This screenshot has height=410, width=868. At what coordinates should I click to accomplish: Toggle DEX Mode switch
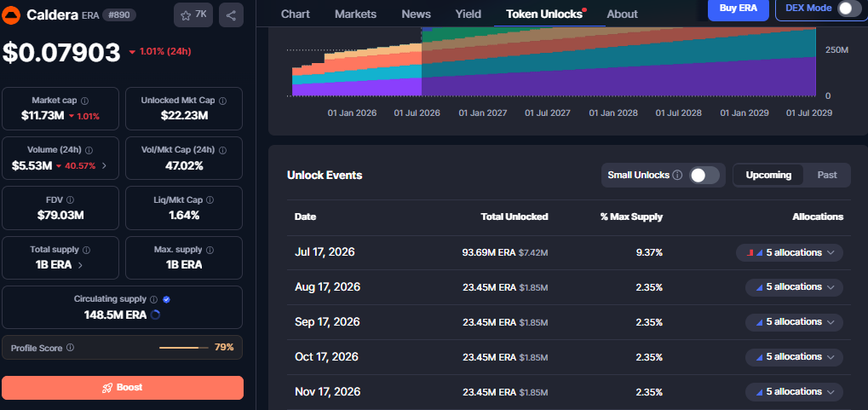coord(849,9)
